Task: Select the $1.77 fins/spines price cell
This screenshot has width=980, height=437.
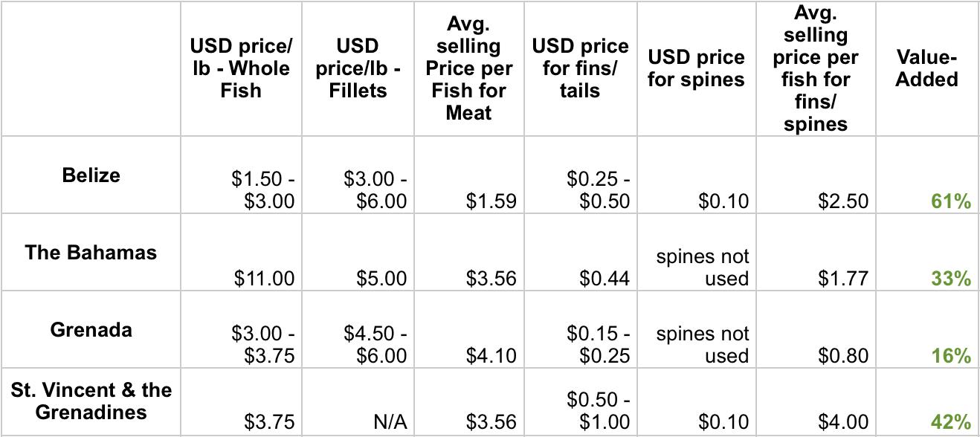Action: [842, 278]
